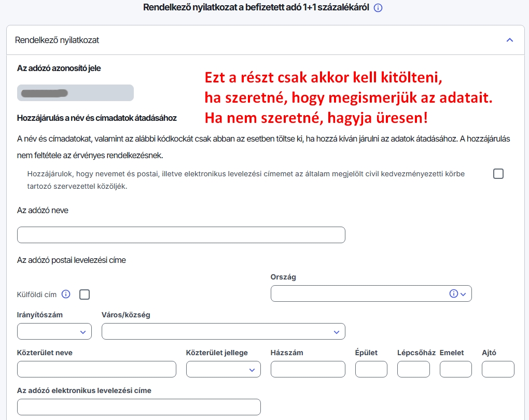This screenshot has width=529, height=420.
Task: Click the elektronikus levelezési címe field
Action: (138, 407)
